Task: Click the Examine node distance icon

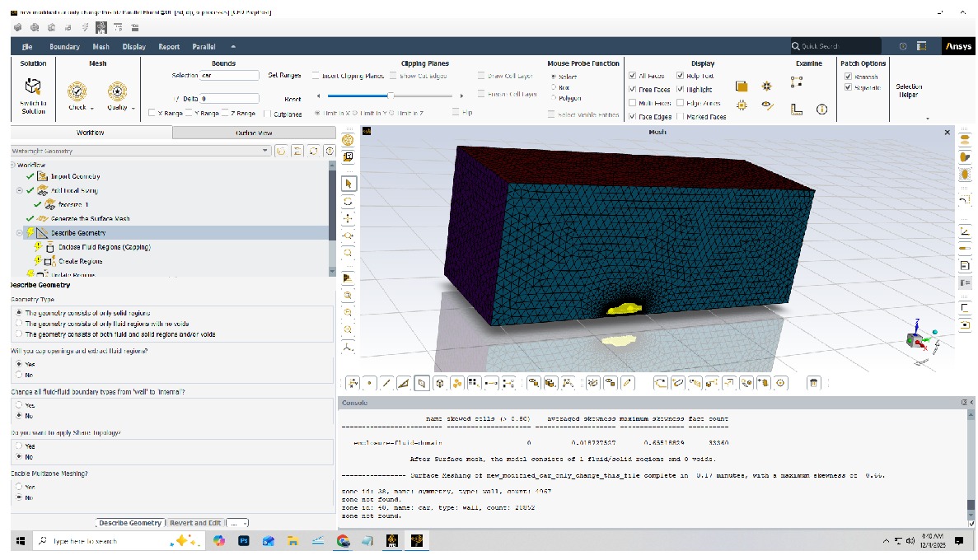Action: [797, 82]
